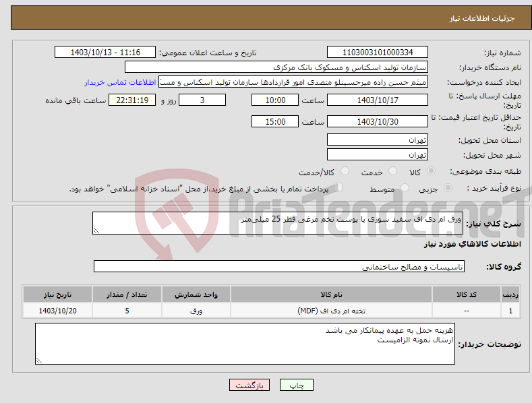Click the need date cell 1403/10/20
The image size is (532, 403).
pyautogui.click(x=58, y=311)
